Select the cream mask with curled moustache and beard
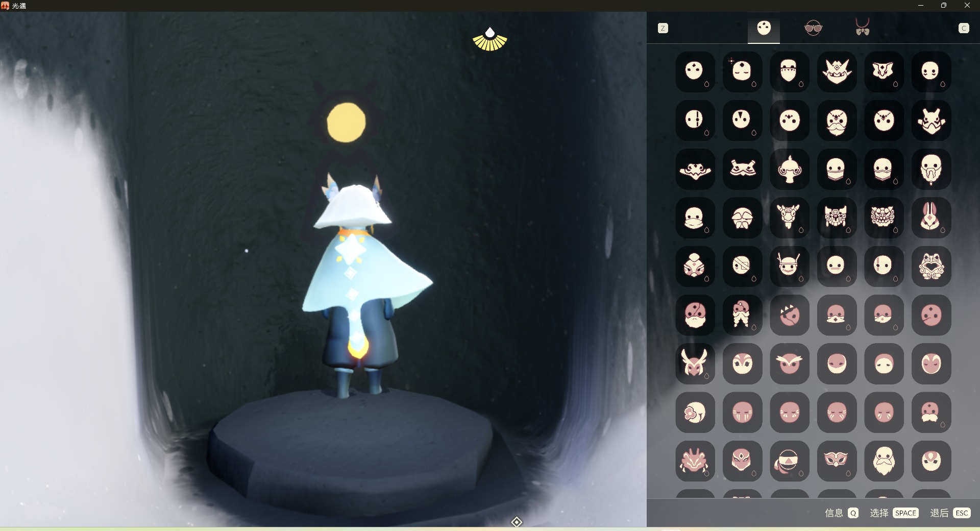980x531 pixels. [837, 120]
